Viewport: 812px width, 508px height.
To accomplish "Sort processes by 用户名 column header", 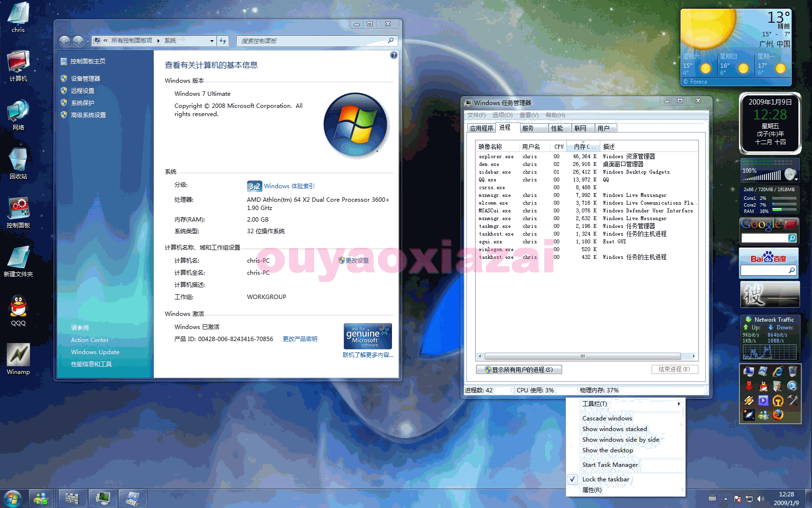I will (535, 147).
